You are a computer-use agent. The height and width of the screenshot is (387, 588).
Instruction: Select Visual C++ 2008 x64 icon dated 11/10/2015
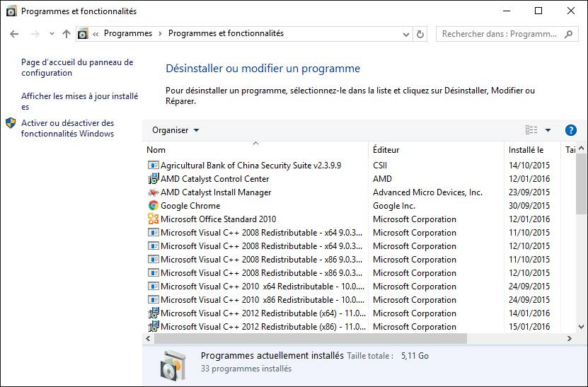153,233
